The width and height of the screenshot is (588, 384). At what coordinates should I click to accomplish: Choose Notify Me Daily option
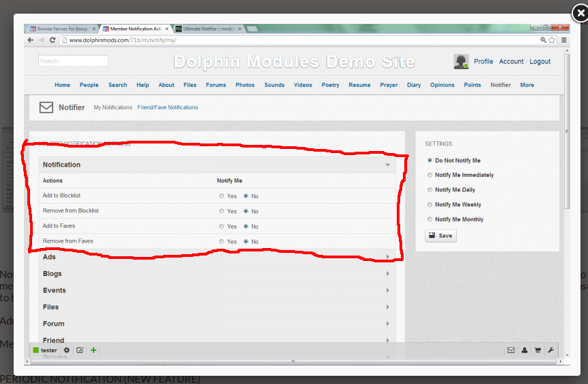(x=430, y=190)
